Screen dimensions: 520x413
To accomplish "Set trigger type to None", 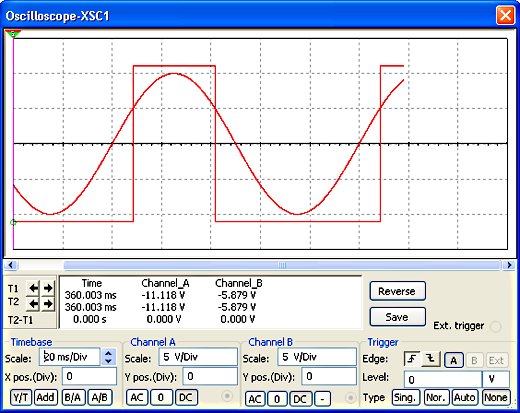I will pos(496,397).
